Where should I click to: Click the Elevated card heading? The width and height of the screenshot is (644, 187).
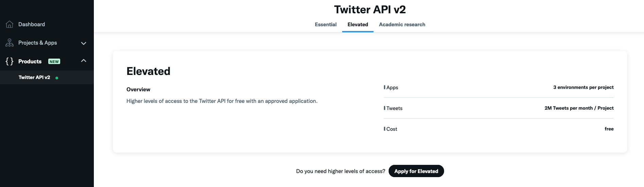148,71
